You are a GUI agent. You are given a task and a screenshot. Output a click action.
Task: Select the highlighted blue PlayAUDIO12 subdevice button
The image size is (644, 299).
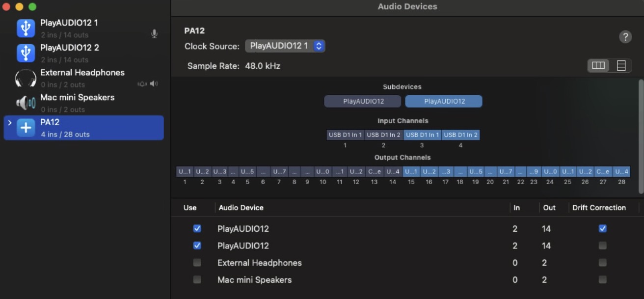(x=443, y=101)
